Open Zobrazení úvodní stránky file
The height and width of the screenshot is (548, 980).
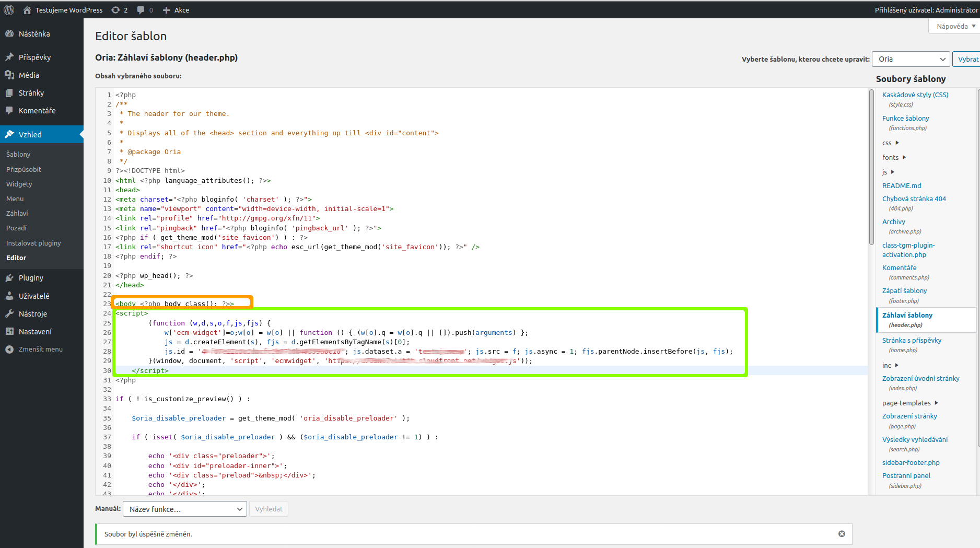coord(920,378)
